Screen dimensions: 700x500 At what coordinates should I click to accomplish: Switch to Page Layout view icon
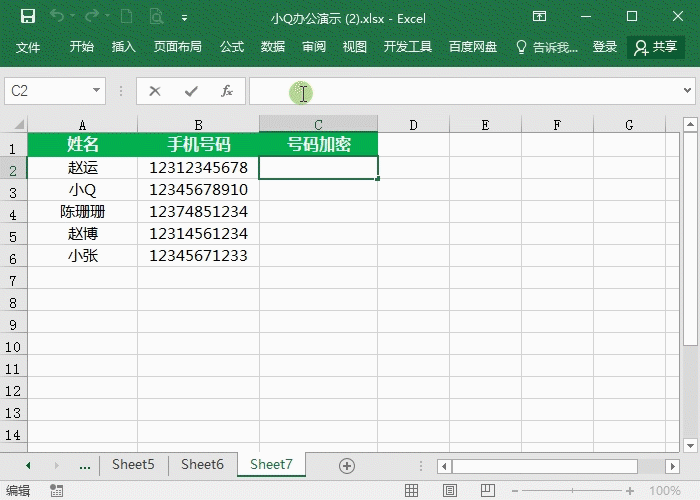(x=450, y=491)
